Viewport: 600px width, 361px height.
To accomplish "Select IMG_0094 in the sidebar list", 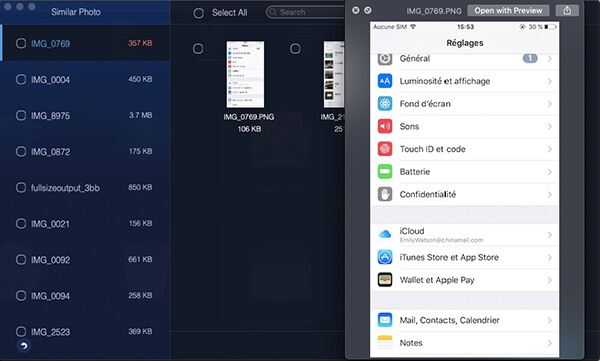I will [85, 296].
